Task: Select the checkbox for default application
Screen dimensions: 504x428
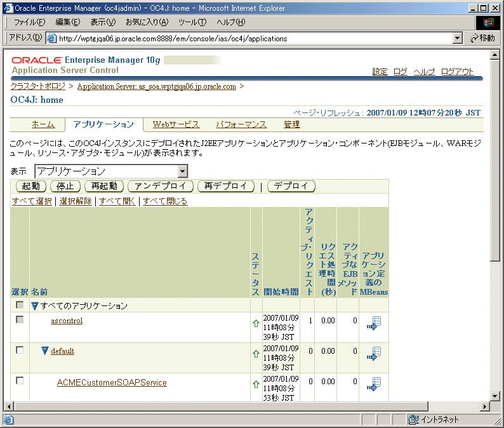Action: coord(20,350)
